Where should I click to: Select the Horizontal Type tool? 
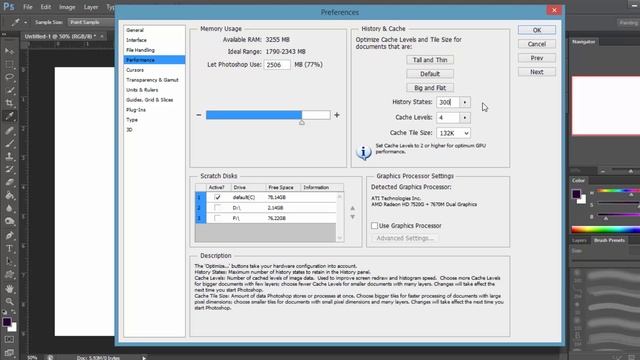tap(9, 249)
